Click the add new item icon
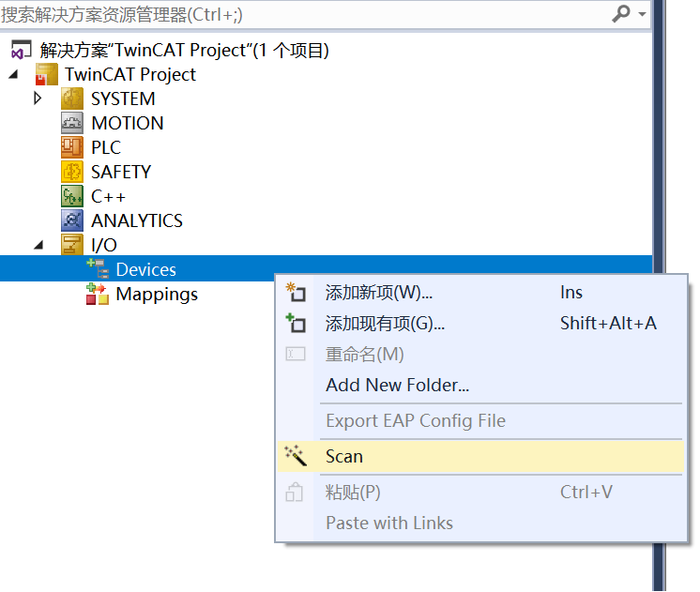The image size is (700, 592). click(x=296, y=292)
